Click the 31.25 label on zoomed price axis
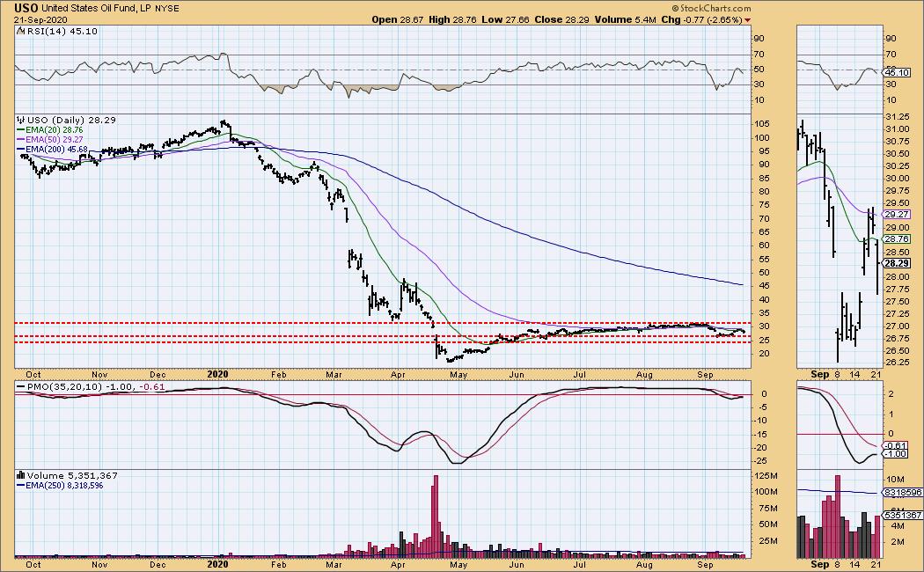924x572 pixels. pyautogui.click(x=897, y=117)
